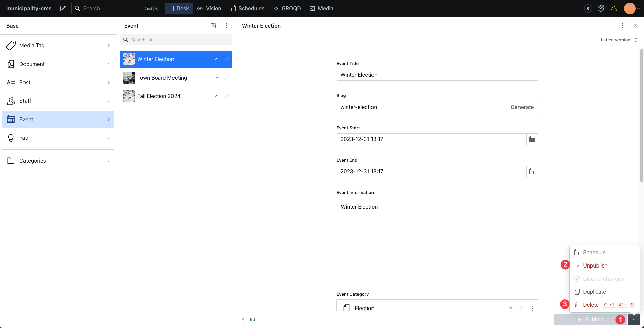This screenshot has height=328, width=644.
Task: Click the Election category kebab menu
Action: tap(532, 308)
